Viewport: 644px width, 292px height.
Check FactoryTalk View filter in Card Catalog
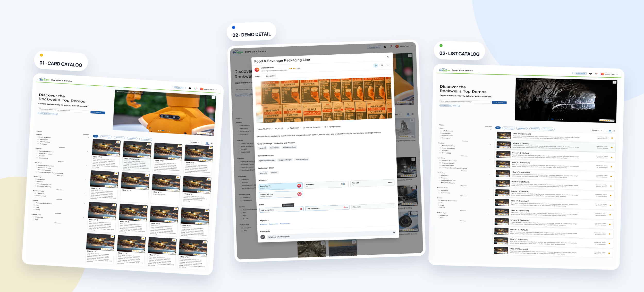(38, 151)
